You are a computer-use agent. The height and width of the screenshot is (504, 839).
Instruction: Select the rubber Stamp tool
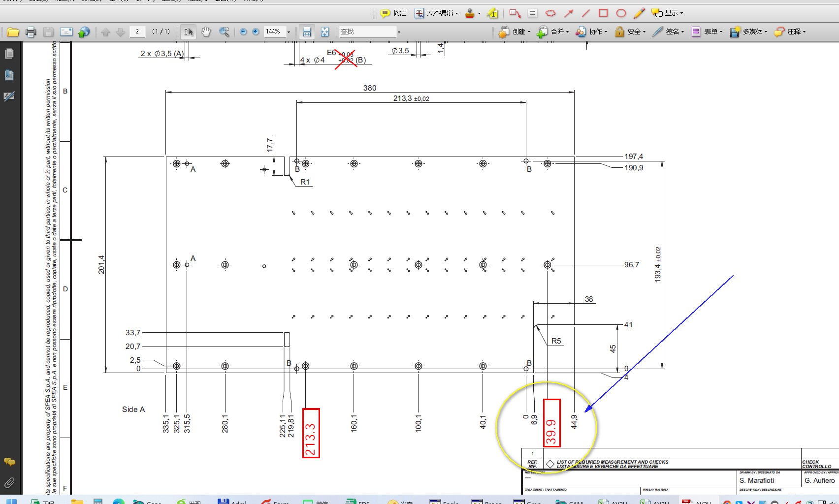(x=470, y=13)
